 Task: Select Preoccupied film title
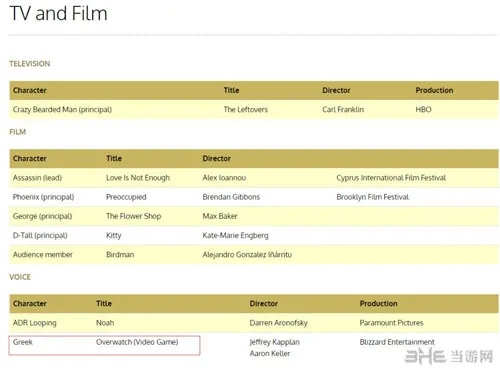click(126, 197)
